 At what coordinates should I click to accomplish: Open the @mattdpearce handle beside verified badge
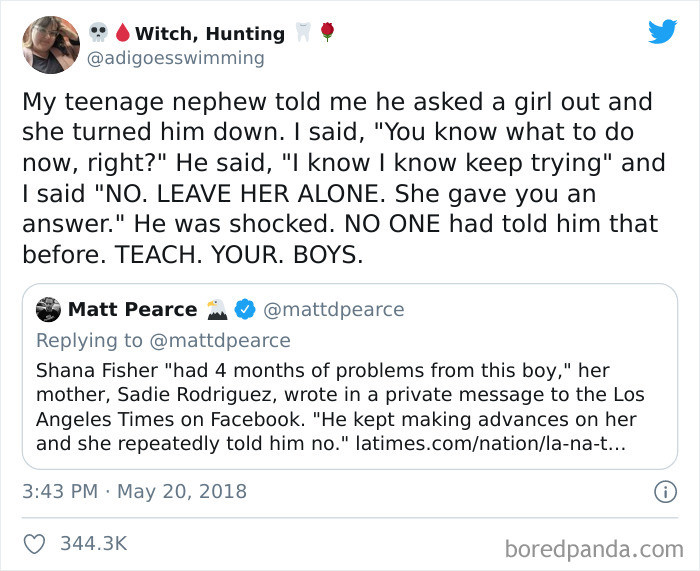coord(333,309)
